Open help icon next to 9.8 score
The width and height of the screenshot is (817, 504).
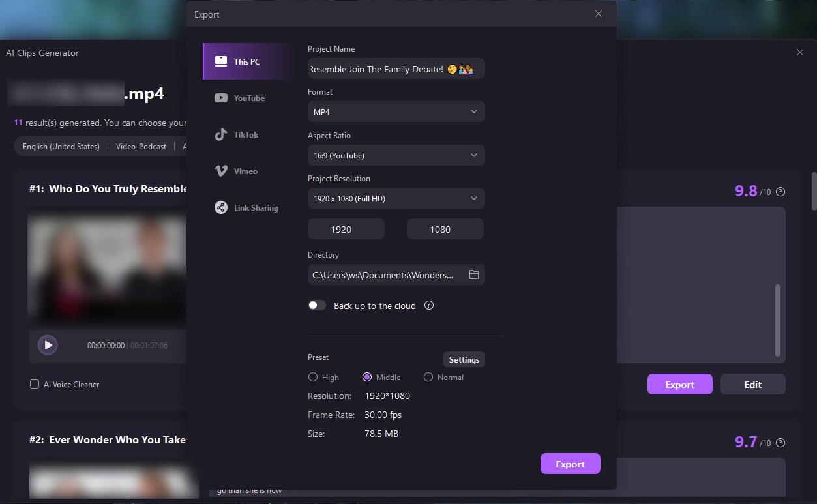(780, 192)
